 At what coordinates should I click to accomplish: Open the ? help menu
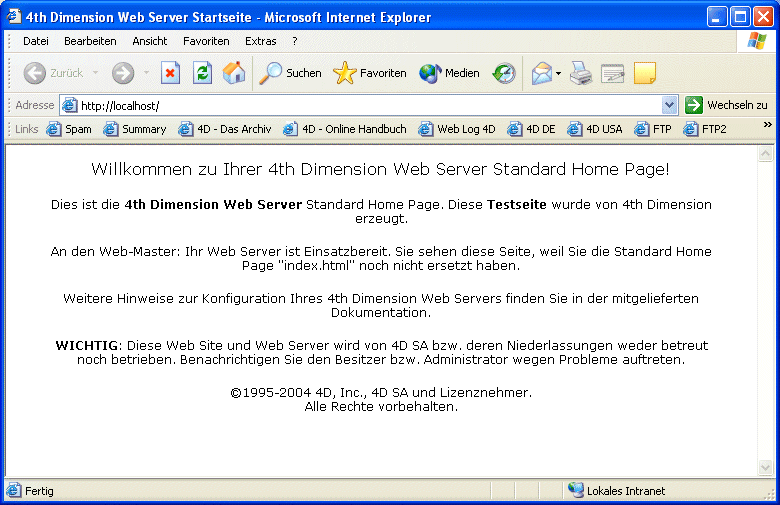[x=295, y=41]
